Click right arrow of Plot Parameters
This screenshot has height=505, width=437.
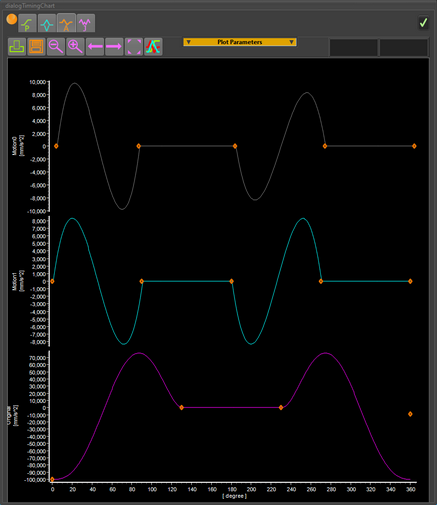[291, 42]
